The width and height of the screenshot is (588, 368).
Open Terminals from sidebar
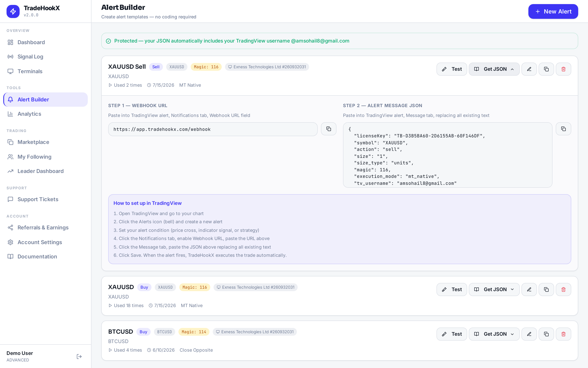click(46, 71)
